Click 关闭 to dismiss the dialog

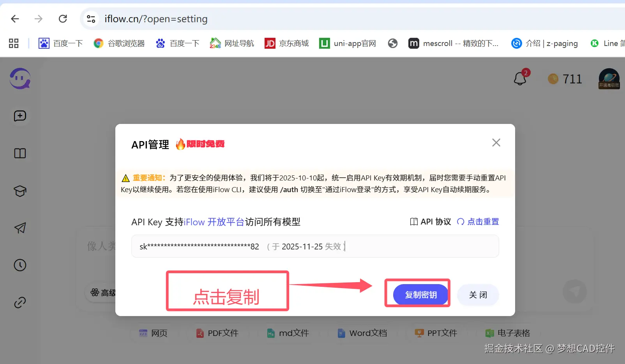coord(478,295)
